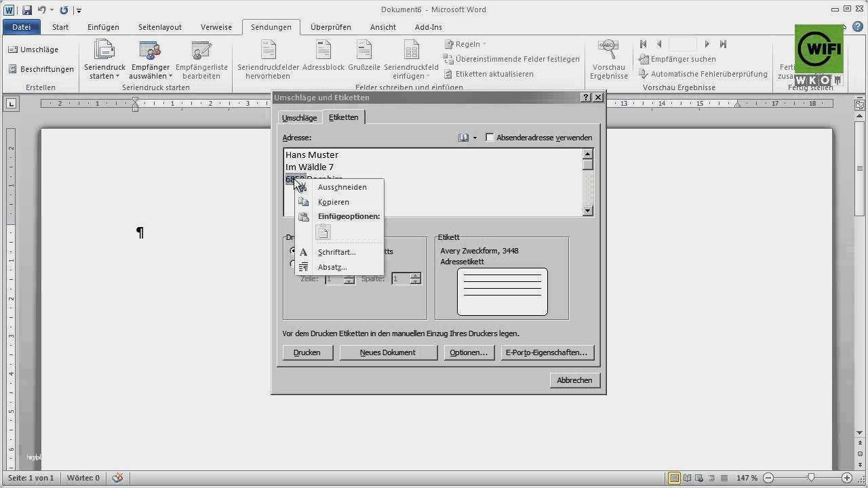Click the Optionen button in the dialog

coord(469,352)
